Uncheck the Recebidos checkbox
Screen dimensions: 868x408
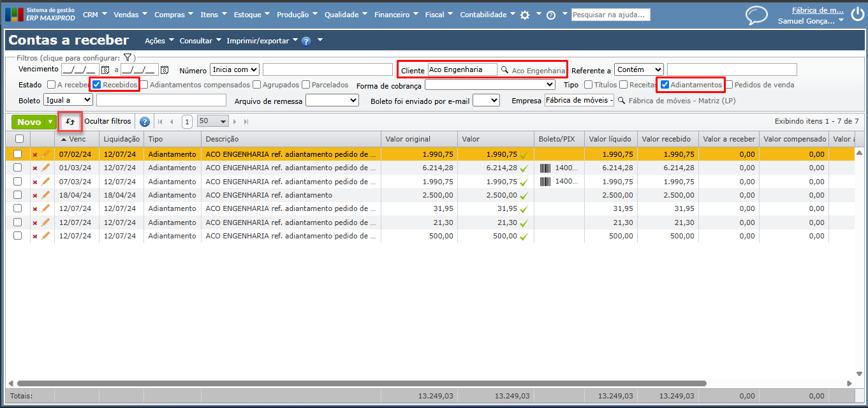[x=97, y=85]
